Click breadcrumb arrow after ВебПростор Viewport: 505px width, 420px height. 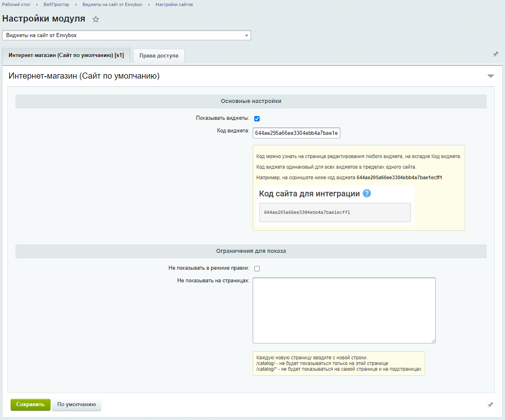tap(76, 5)
